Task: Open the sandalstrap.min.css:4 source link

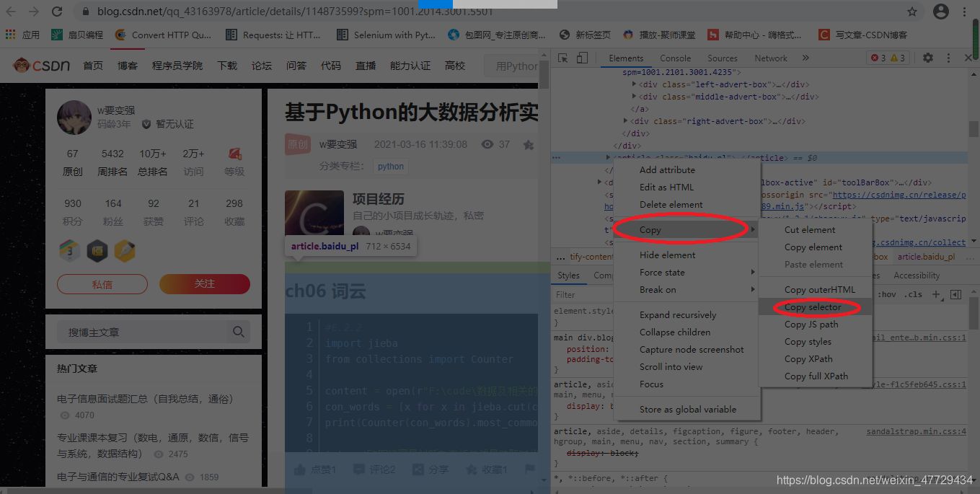Action: (916, 431)
